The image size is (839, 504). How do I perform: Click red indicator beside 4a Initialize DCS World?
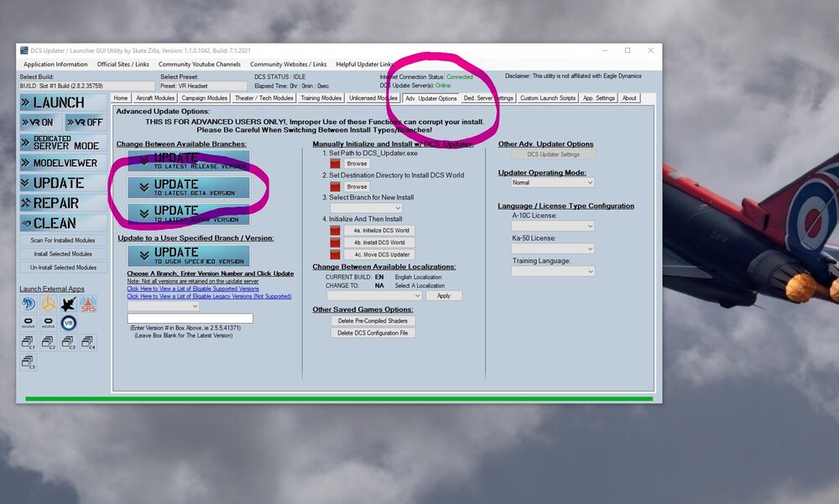336,230
